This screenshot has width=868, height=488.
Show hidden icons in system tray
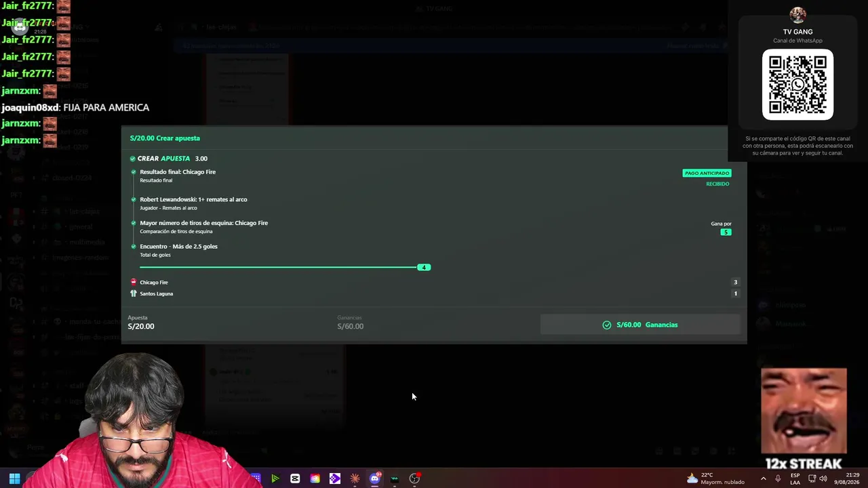[x=764, y=479]
